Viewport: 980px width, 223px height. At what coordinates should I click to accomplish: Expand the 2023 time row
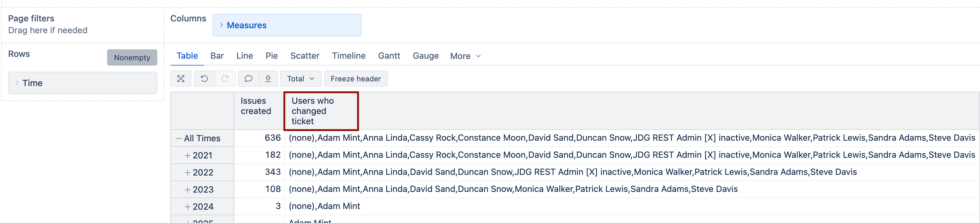pyautogui.click(x=187, y=189)
